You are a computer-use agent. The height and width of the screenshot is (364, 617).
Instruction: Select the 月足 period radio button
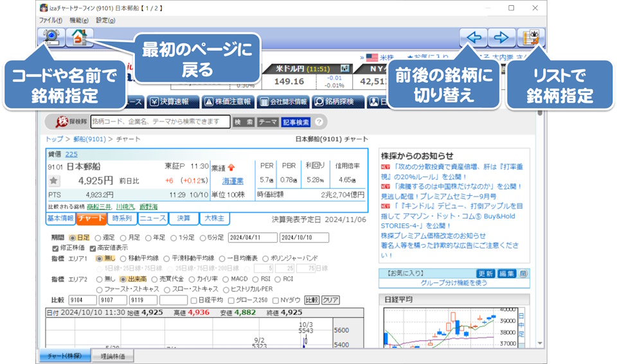point(123,238)
